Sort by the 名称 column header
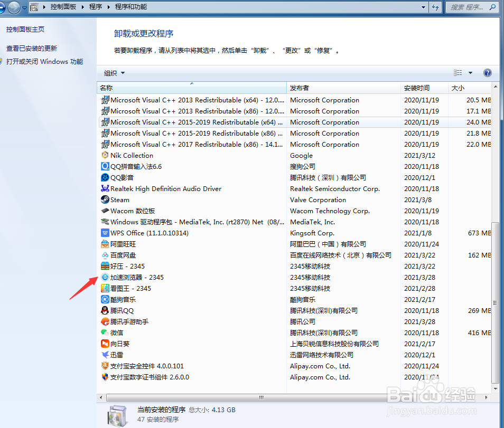Viewport: 504px width, 428px height. [192, 88]
